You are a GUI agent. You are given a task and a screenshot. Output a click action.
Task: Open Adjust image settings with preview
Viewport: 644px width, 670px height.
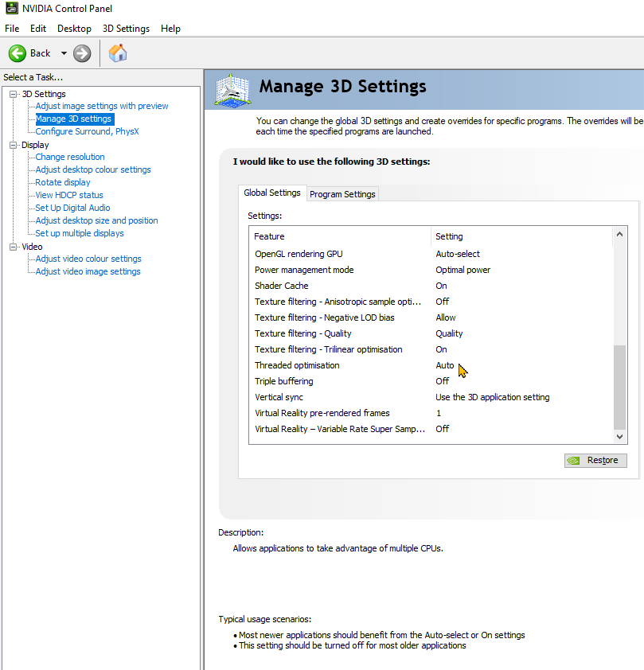(x=102, y=106)
